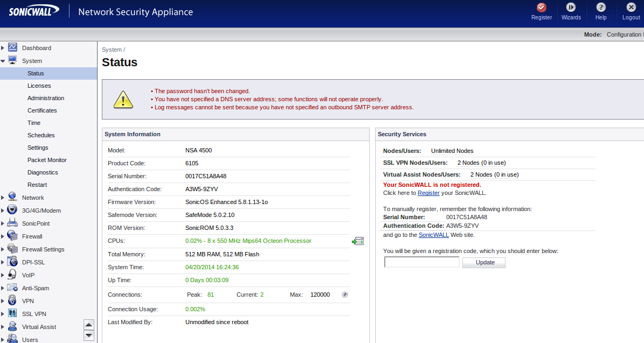Click the green CPU usage value text
Viewport: 644px width, 343px height.
pos(248,241)
